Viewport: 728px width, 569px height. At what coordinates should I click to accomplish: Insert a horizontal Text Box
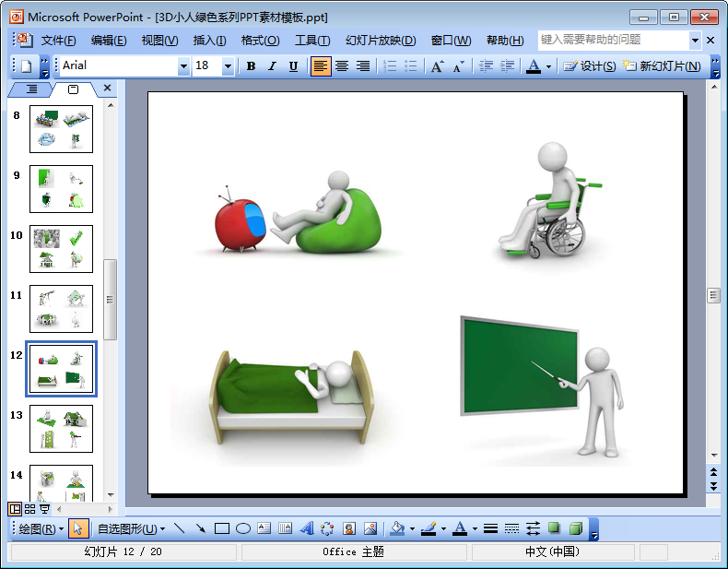[264, 529]
